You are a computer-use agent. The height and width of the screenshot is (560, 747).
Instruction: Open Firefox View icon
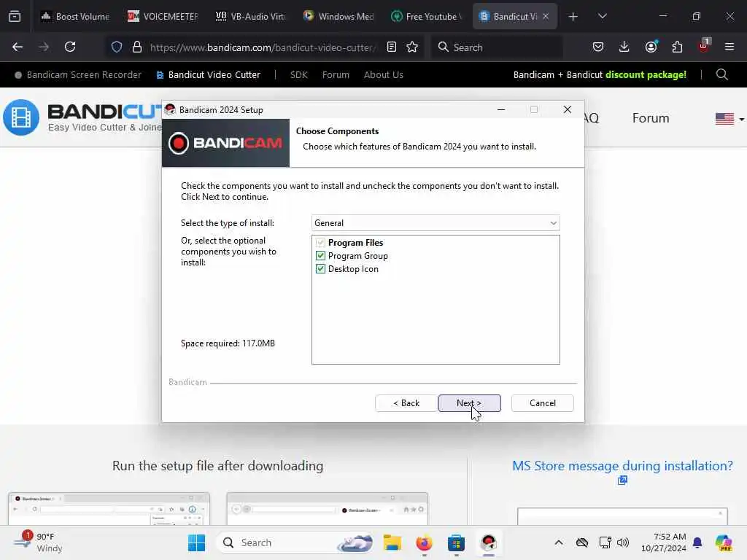15,17
